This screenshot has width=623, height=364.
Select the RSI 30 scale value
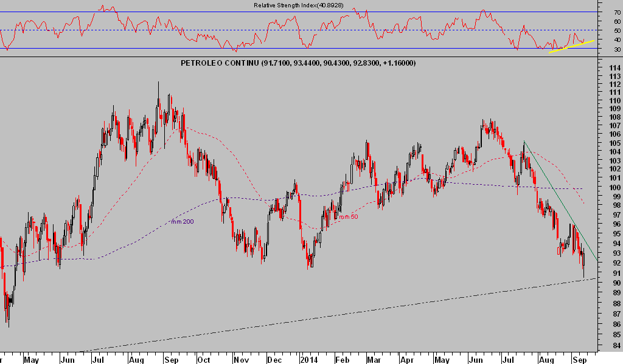(x=617, y=49)
